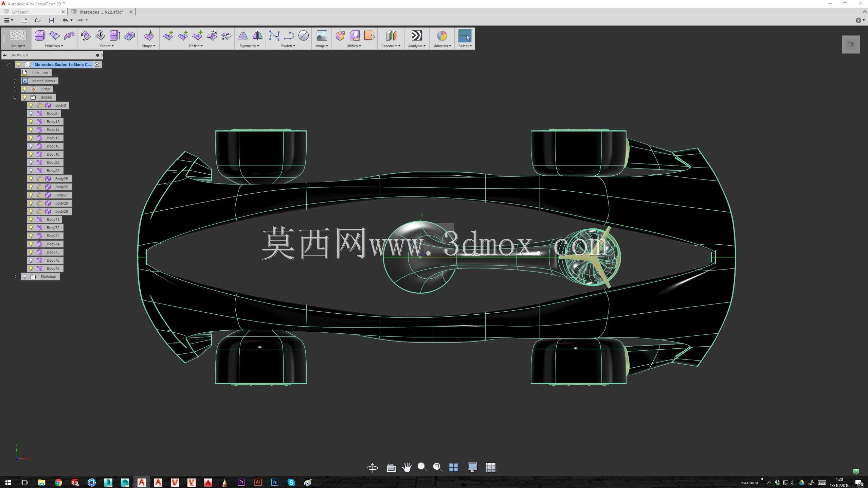Image resolution: width=868 pixels, height=488 pixels.
Task: Toggle visibility bulb of Body78
Action: tap(31, 268)
